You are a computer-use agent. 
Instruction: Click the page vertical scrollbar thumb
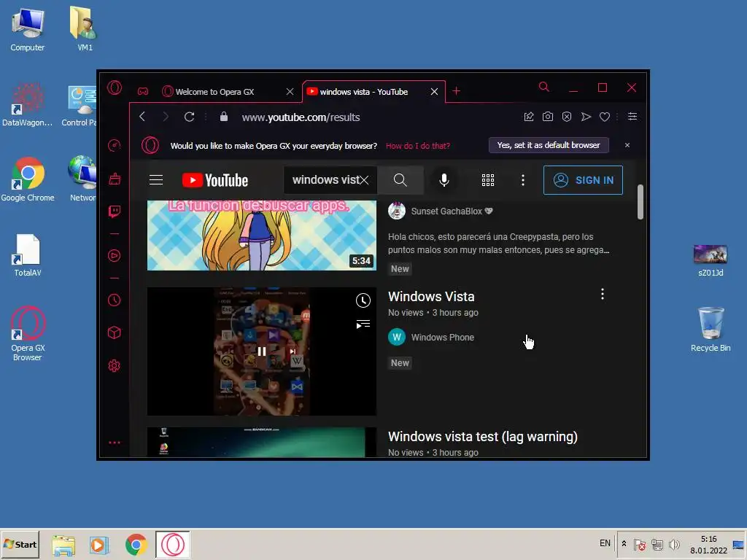tap(640, 203)
